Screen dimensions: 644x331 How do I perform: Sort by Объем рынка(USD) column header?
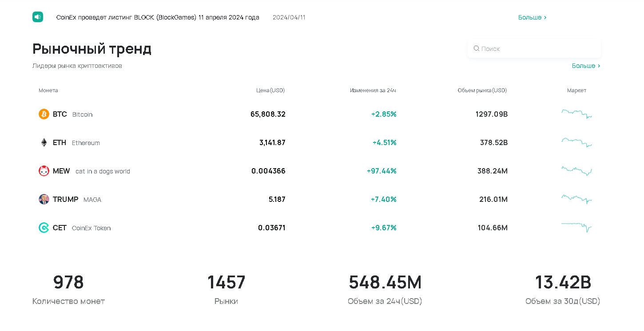click(482, 91)
